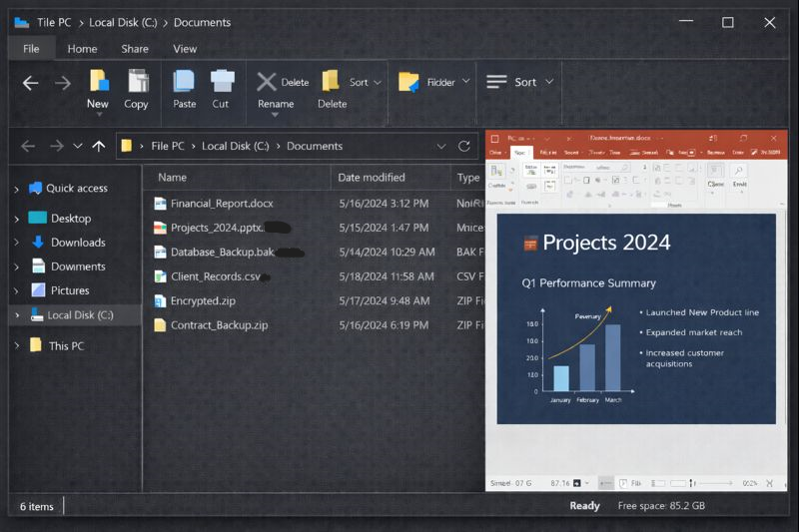799x532 pixels.
Task: Open the Share ribbon tab
Action: click(x=135, y=49)
